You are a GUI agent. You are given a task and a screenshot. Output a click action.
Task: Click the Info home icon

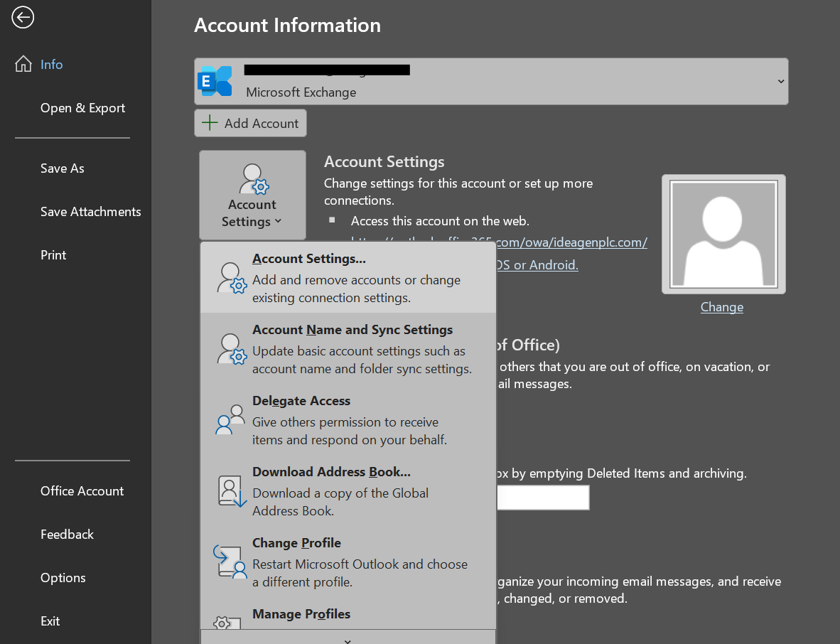click(23, 64)
